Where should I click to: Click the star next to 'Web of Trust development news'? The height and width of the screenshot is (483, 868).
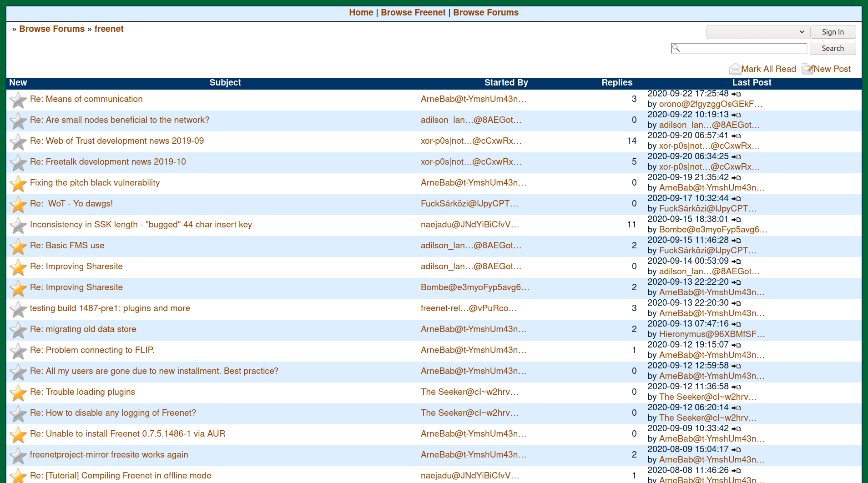[x=18, y=142]
